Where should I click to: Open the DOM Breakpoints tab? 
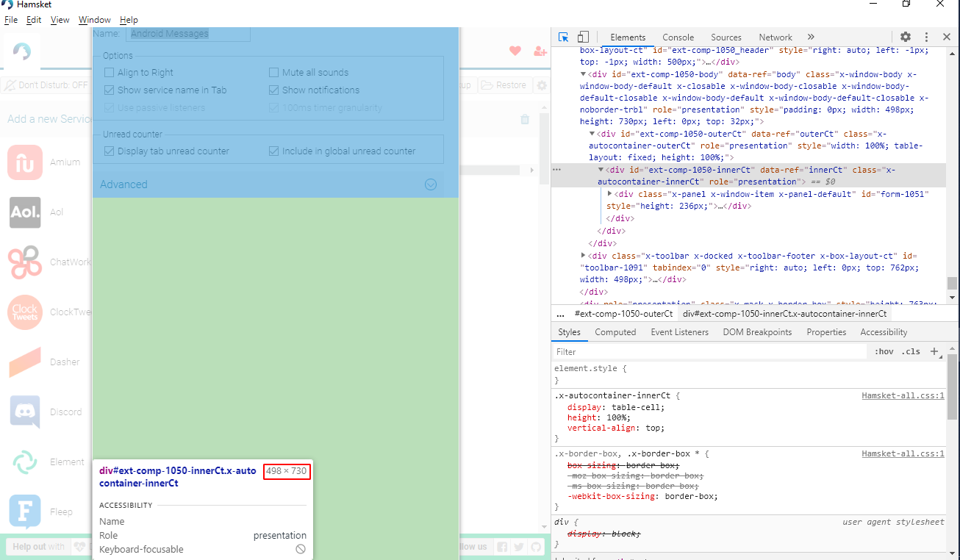tap(757, 332)
